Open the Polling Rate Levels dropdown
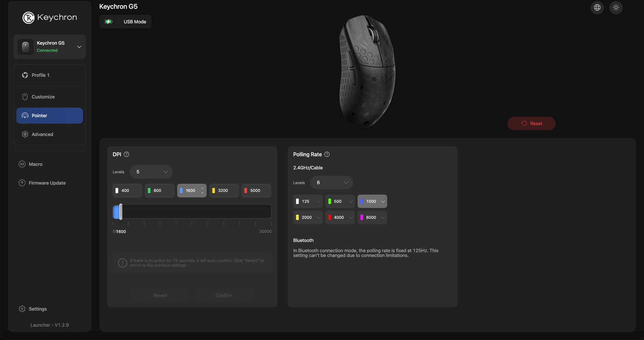 coord(331,182)
